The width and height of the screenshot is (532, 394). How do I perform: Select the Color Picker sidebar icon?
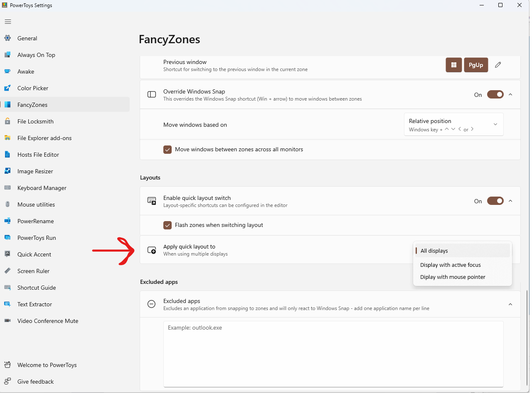pyautogui.click(x=7, y=88)
